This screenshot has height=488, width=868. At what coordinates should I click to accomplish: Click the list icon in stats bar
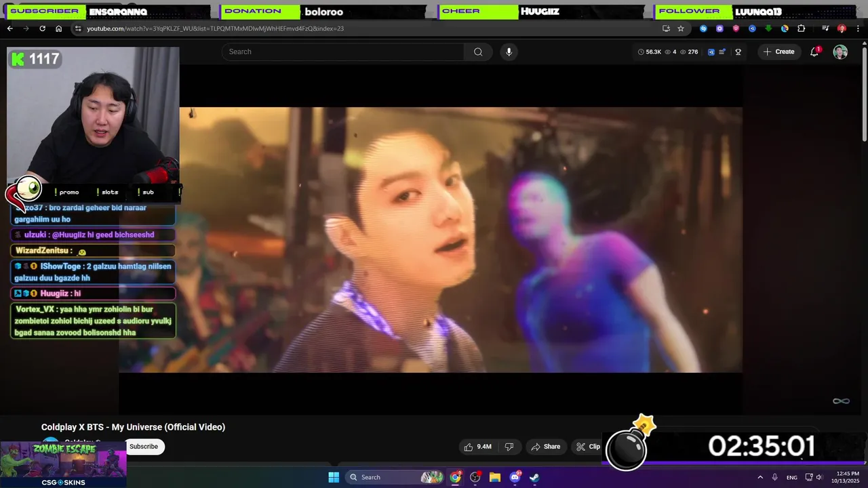coord(722,52)
